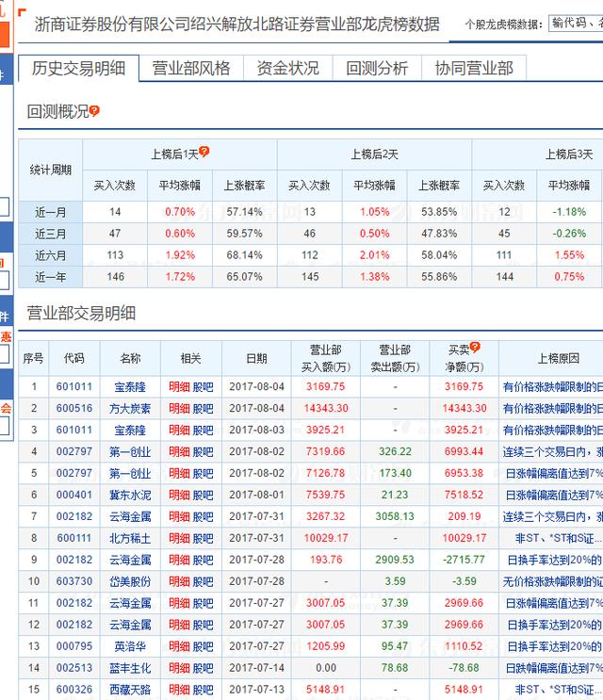Open the 资金状况 tab

click(x=288, y=68)
